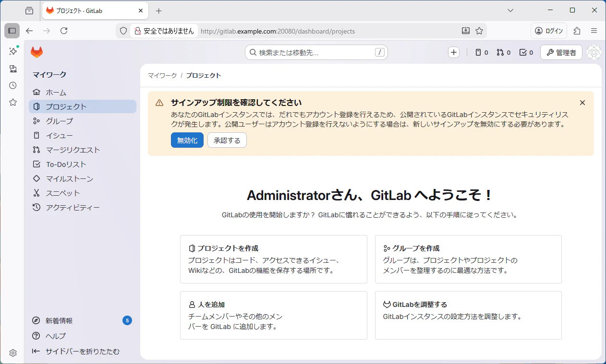Open Firefox application hamburger menu
This screenshot has width=606, height=364.
(x=594, y=31)
